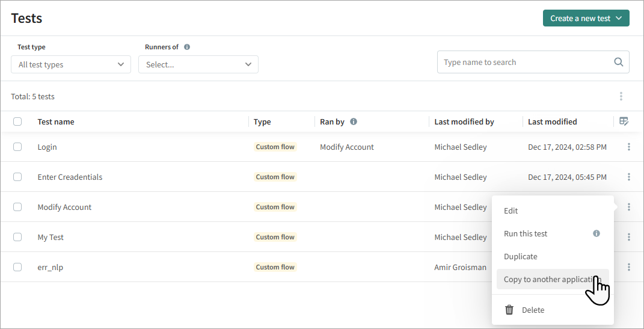Open the table column settings icon
644x329 pixels.
pos(624,121)
